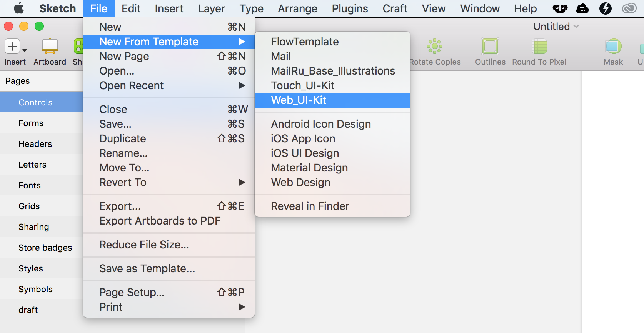
Task: Select Save as Template menu item
Action: click(x=147, y=268)
